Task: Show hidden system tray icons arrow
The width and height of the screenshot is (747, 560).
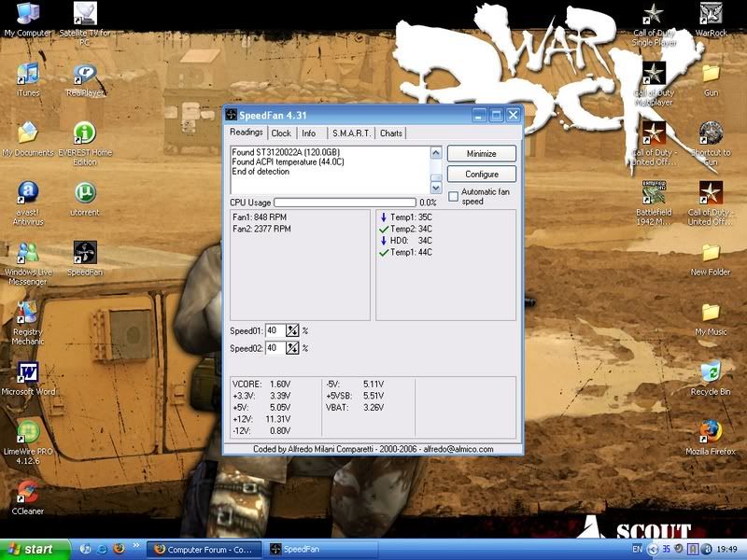Action: 653,550
